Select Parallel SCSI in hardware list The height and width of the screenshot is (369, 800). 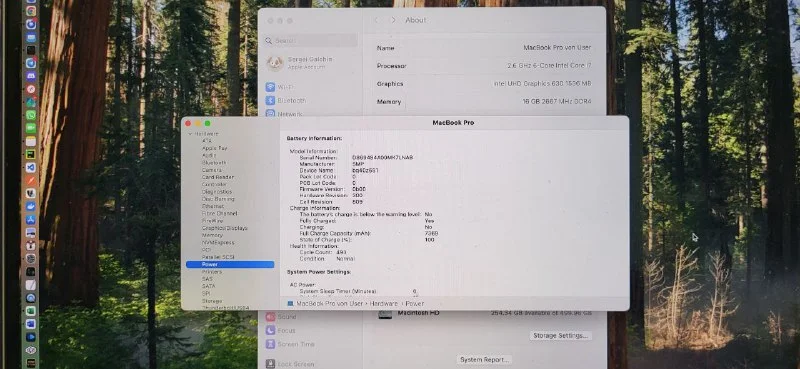[x=218, y=257]
